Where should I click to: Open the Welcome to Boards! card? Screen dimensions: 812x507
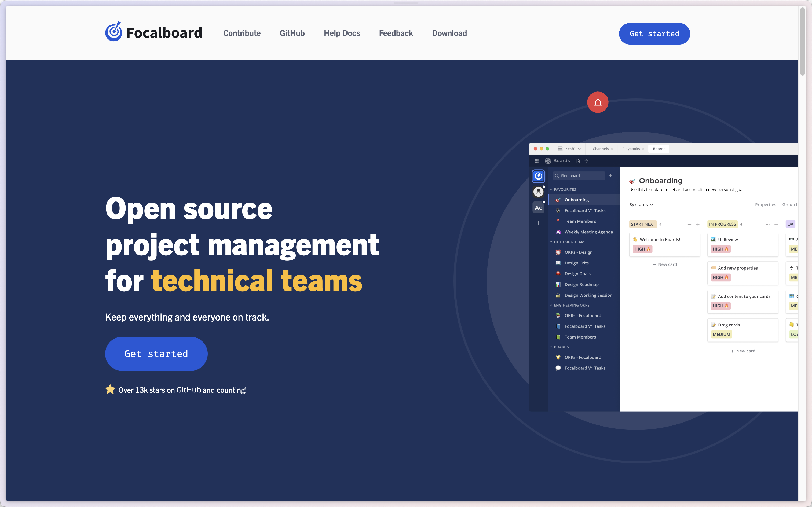pos(664,245)
